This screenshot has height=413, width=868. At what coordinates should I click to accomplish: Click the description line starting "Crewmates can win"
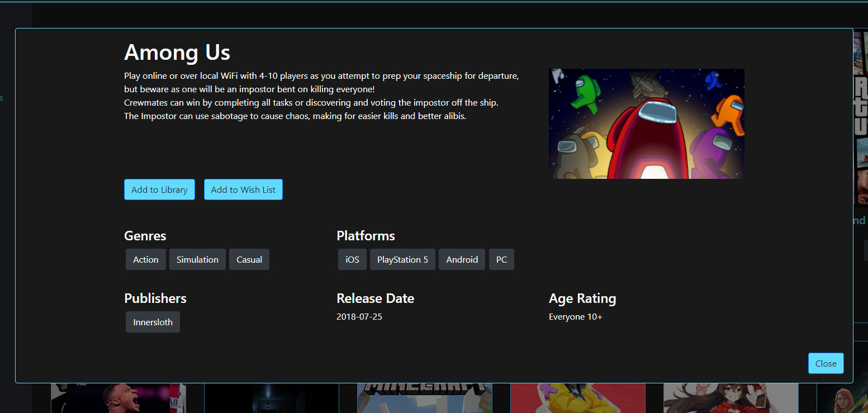point(311,103)
